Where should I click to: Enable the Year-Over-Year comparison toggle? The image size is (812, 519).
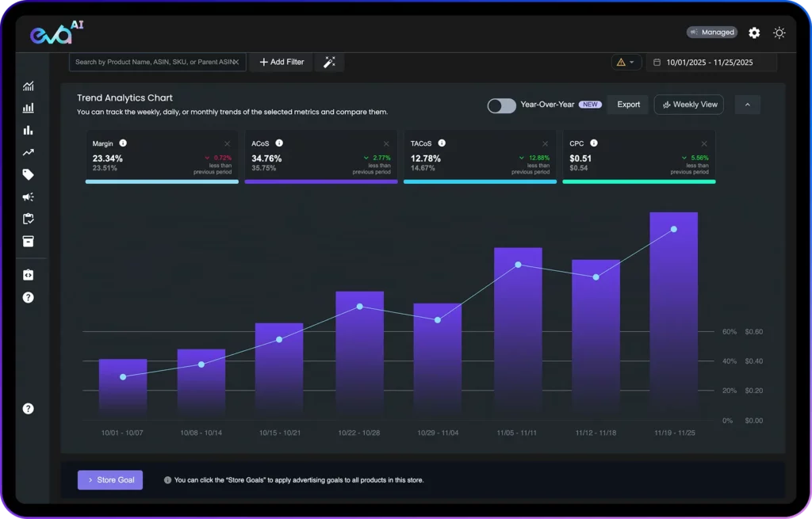point(500,104)
